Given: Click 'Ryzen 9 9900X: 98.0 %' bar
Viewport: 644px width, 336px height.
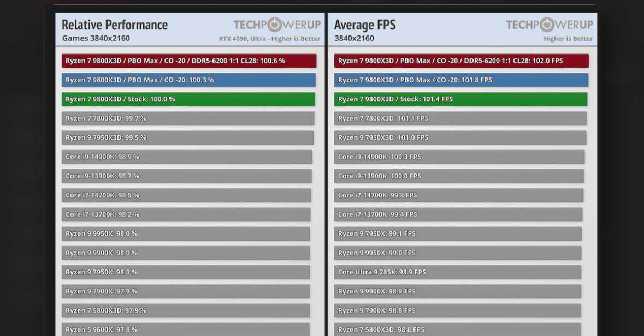Looking at the screenshot, I should coord(186,253).
